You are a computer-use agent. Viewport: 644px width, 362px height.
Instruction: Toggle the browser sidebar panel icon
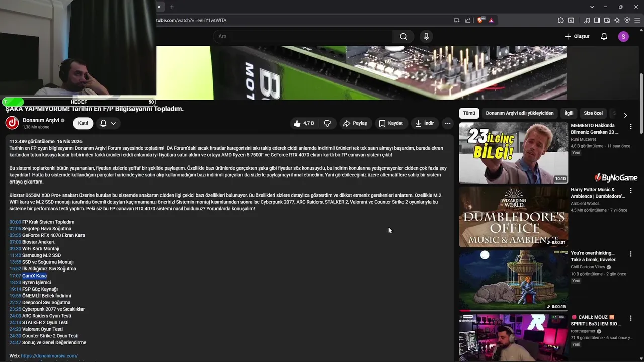597,20
